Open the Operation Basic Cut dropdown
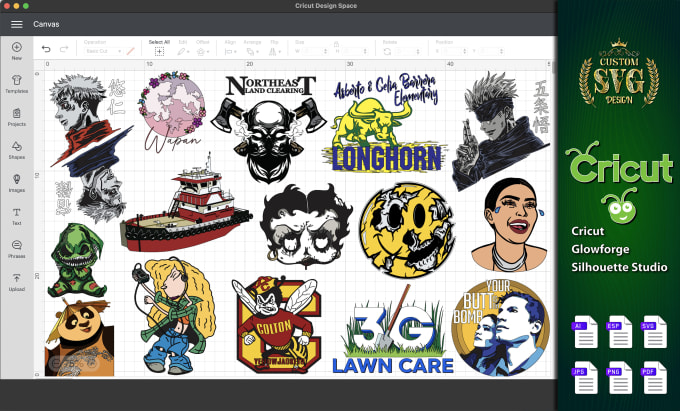The image size is (680, 411). click(x=103, y=51)
